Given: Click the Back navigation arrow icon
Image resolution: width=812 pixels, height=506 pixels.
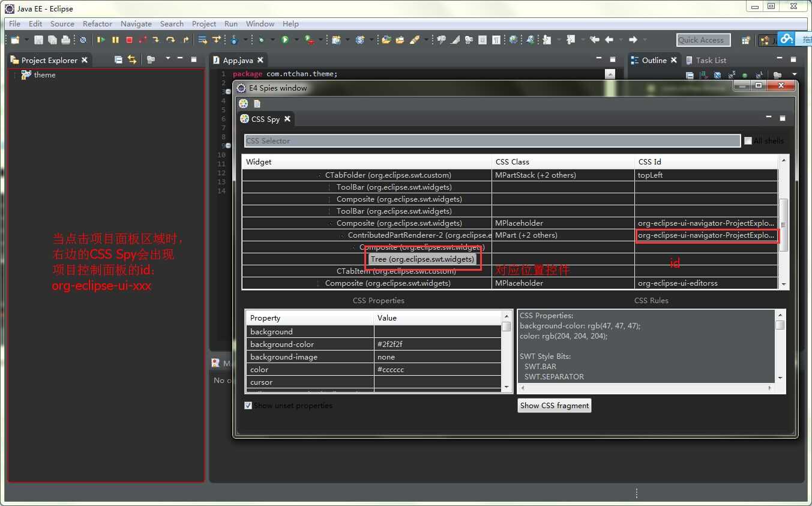Looking at the screenshot, I should click(610, 40).
